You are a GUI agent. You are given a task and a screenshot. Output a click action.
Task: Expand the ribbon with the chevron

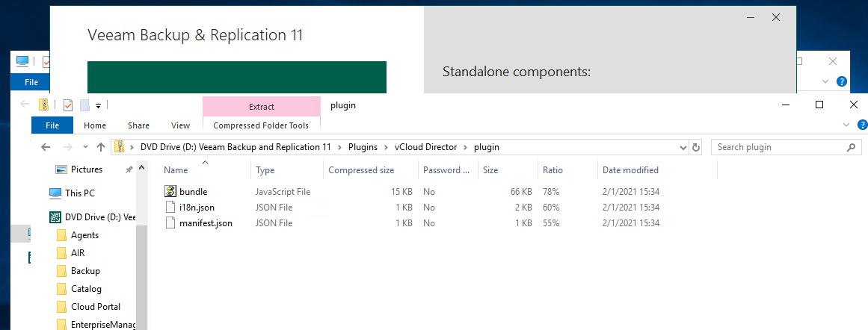[x=846, y=125]
